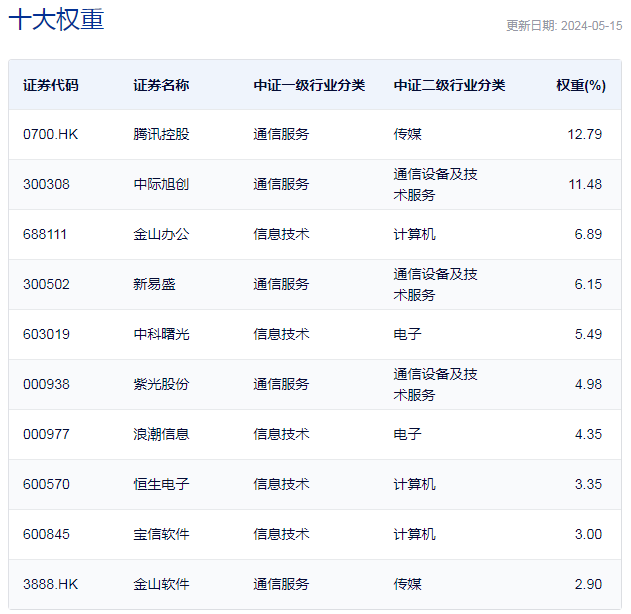Click the weight value 12.79
Viewport: 631px width, 614px height.
click(585, 134)
